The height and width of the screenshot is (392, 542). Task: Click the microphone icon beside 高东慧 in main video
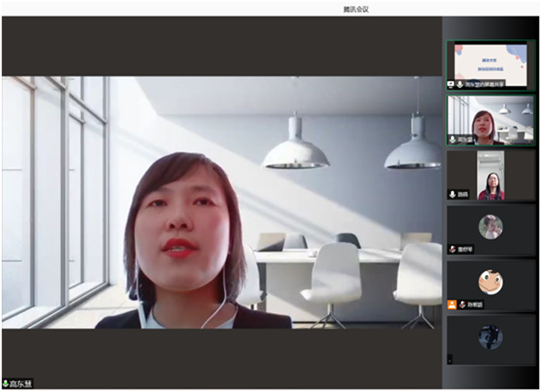coord(6,383)
